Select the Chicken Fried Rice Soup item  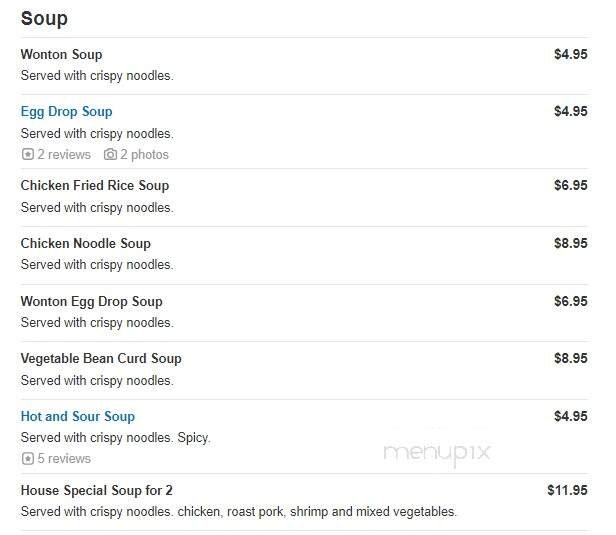point(94,185)
